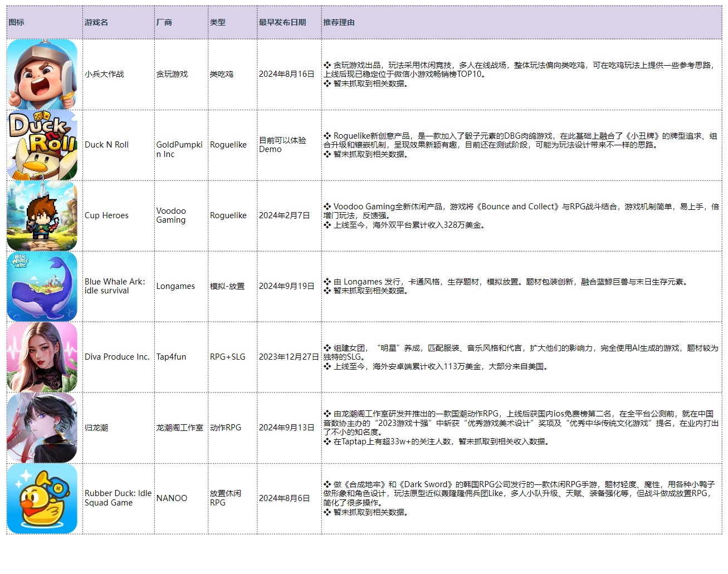The height and width of the screenshot is (574, 728).
Task: Click the 厂商 column header
Action: [x=164, y=22]
